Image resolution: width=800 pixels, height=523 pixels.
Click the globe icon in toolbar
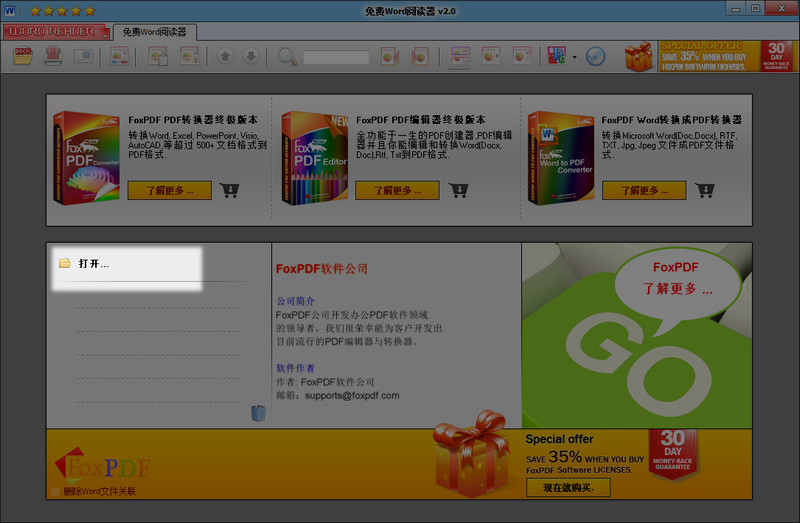[x=596, y=56]
